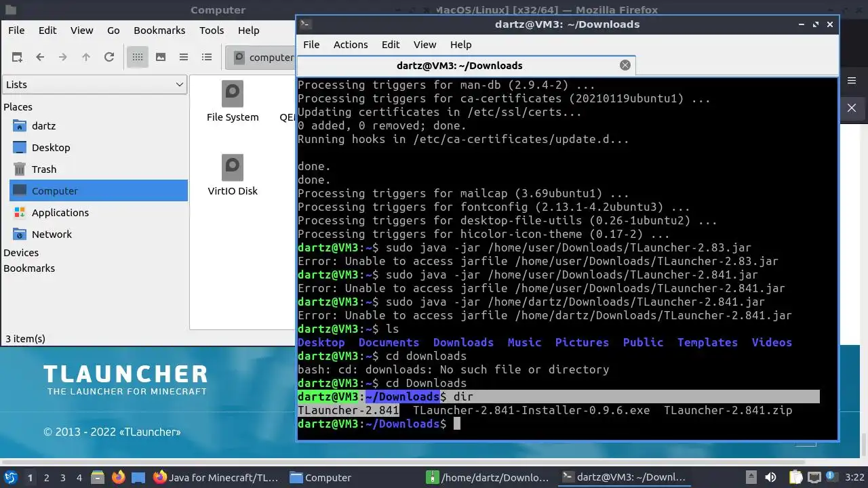Image resolution: width=868 pixels, height=488 pixels.
Task: Click the Bookmarks section in side pane
Action: point(29,268)
